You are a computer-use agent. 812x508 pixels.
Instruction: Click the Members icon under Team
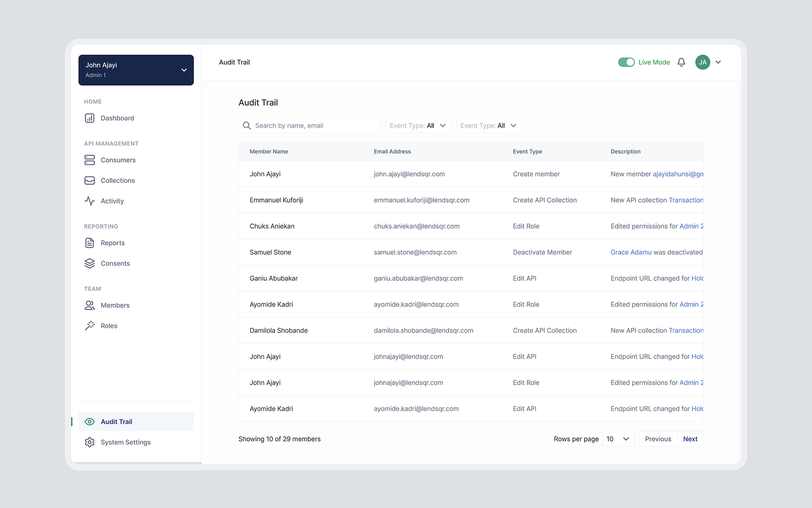[89, 305]
